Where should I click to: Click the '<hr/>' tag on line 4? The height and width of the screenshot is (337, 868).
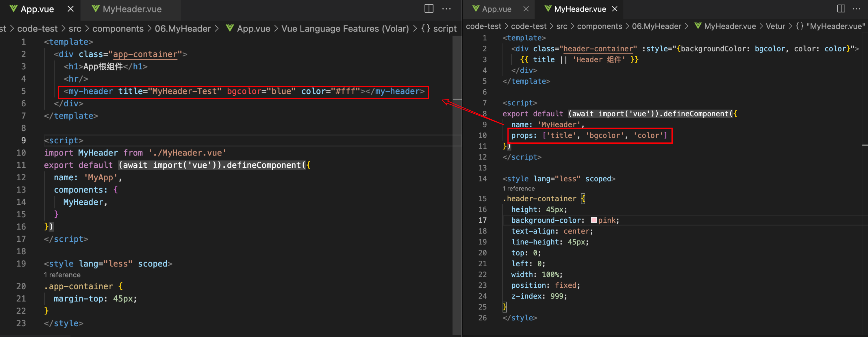76,79
